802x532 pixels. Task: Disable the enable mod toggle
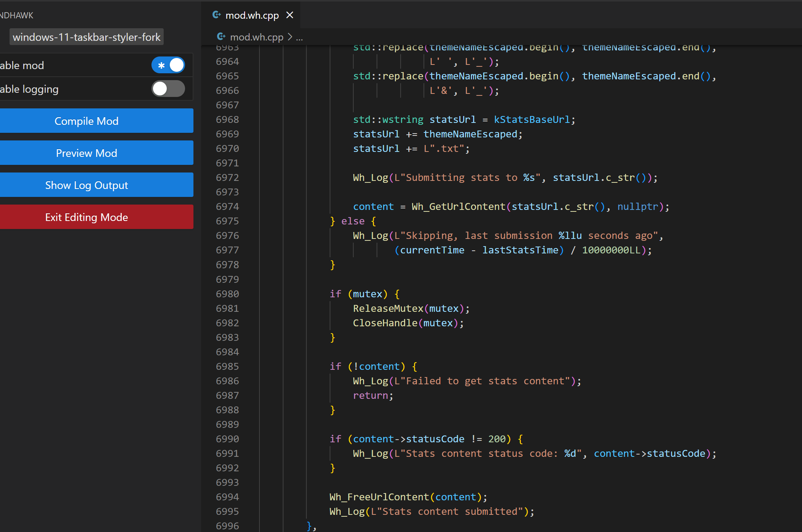(x=168, y=65)
